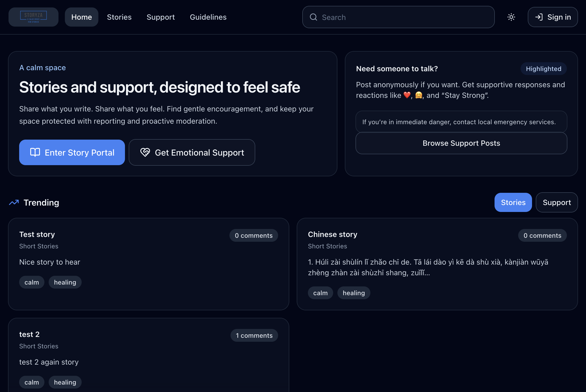The image size is (586, 392).
Task: Click Short Stories label under Chinese story
Action: [x=327, y=247]
